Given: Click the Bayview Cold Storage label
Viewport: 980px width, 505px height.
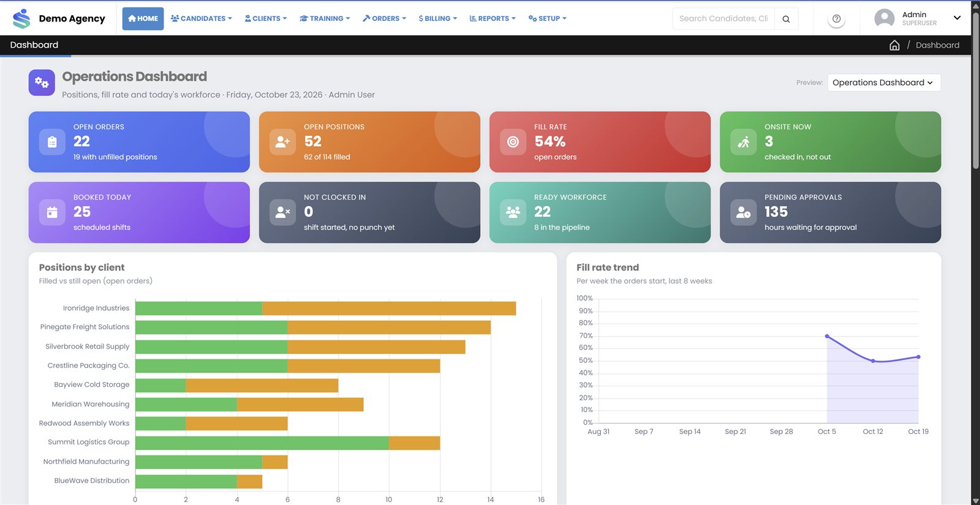Looking at the screenshot, I should (92, 385).
